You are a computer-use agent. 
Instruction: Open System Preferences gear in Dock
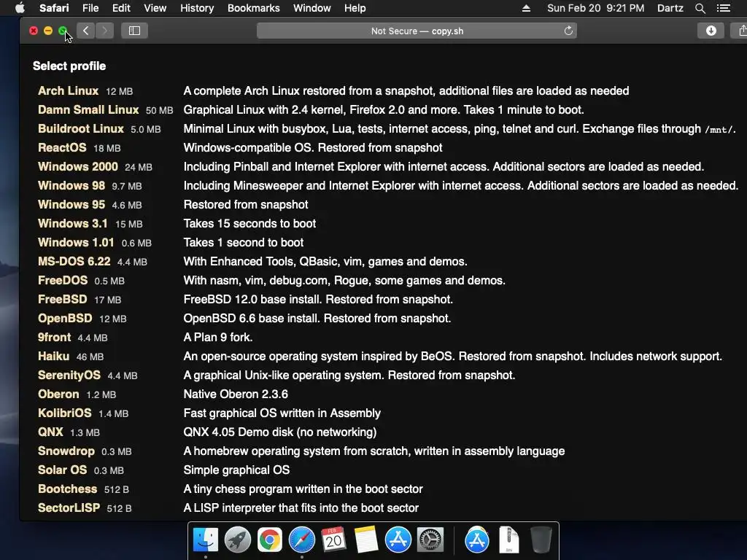coord(430,540)
